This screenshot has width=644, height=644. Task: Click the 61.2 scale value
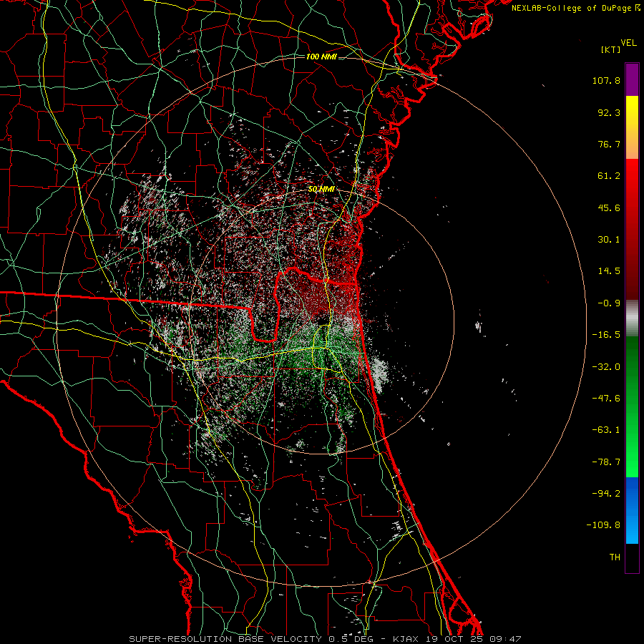tap(609, 176)
